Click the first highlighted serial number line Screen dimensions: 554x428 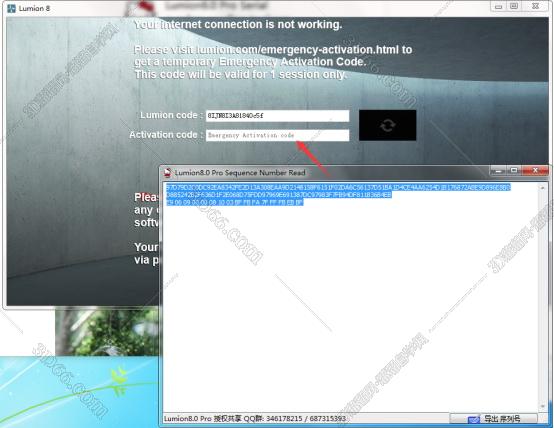tap(338, 187)
